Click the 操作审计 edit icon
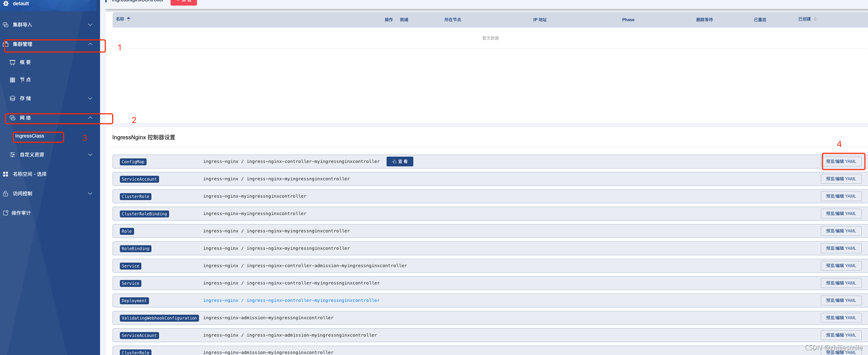Screen dimensions: 868x355 point(6,213)
